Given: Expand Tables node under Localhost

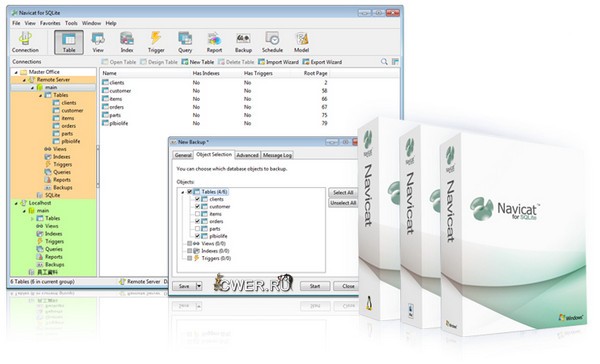Looking at the screenshot, I should pos(32,219).
